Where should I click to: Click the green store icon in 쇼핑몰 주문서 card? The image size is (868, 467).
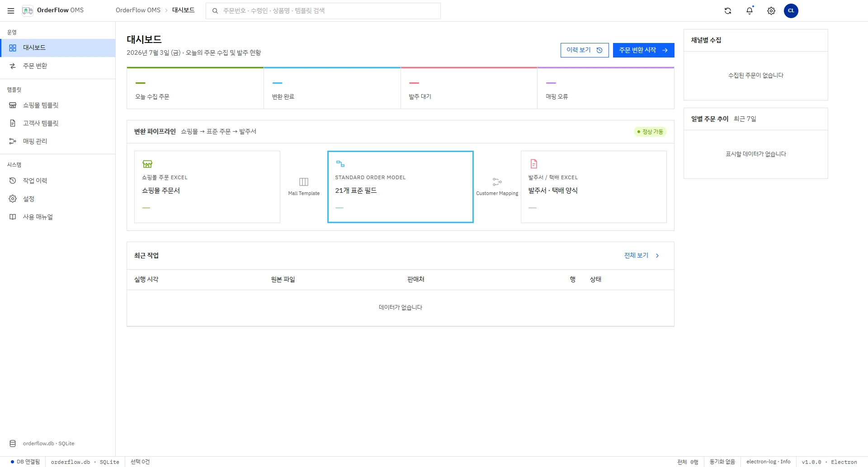click(147, 164)
